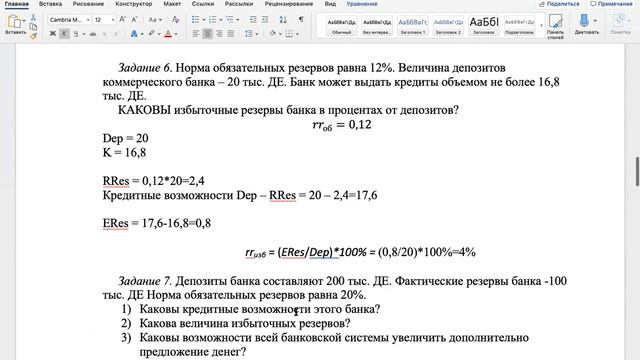Click the Paste (Вставить) clipboard icon
Viewport: 640px width, 360px height.
[13, 21]
